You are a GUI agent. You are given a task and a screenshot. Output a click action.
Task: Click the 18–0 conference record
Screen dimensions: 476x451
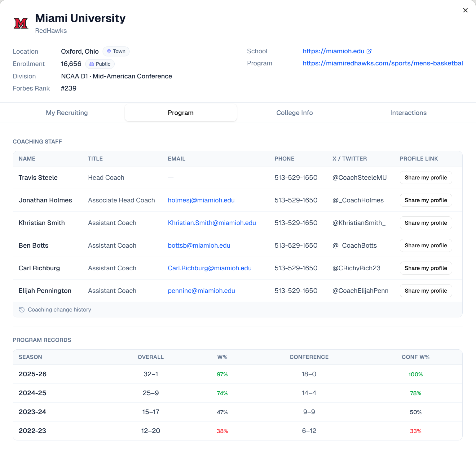pos(309,374)
